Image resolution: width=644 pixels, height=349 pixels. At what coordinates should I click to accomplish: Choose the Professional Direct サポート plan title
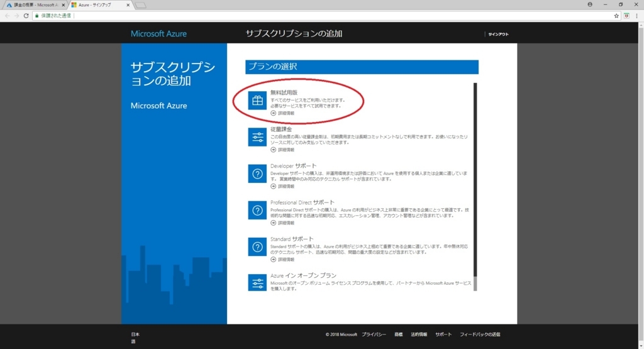point(303,202)
